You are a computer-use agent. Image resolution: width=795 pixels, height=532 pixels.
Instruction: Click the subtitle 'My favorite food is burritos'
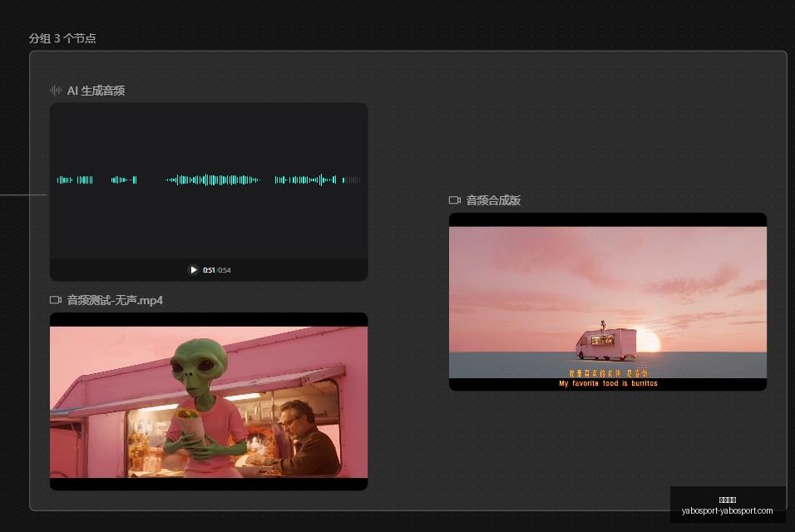click(608, 383)
